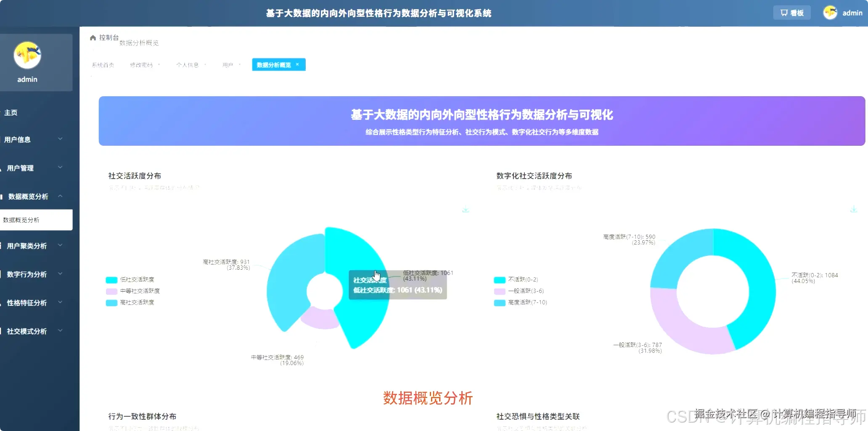Click the 社交活跃度分布 chart title
Screen dimensions: 868x431
click(x=135, y=176)
